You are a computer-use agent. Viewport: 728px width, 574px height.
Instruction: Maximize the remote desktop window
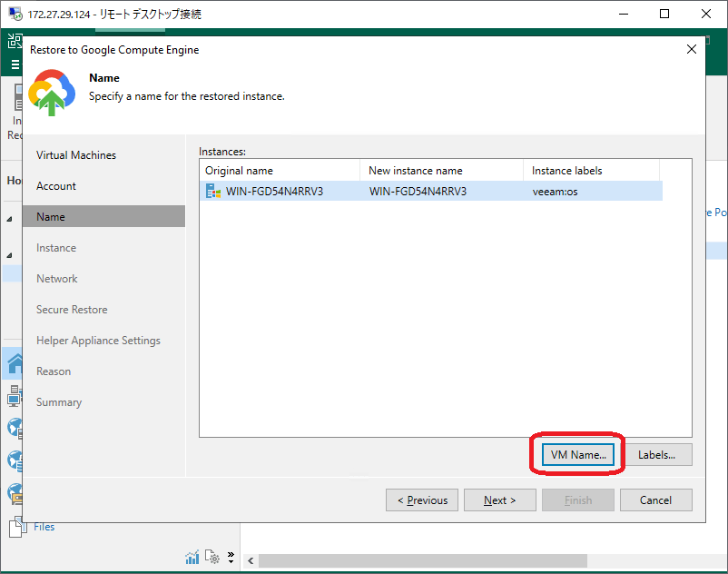[664, 14]
